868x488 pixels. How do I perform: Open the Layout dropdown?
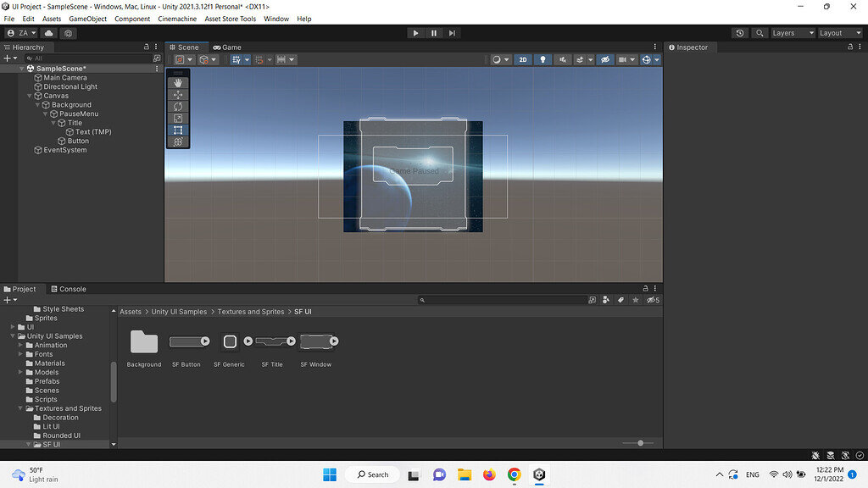838,32
